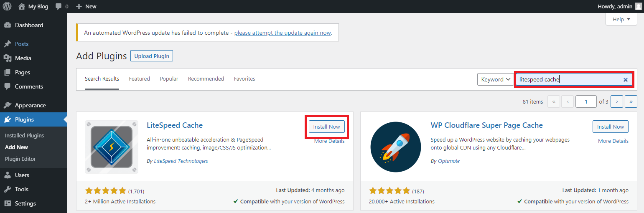Install WP Cloudflare Super Page Cache
Image resolution: width=644 pixels, height=213 pixels.
(611, 127)
